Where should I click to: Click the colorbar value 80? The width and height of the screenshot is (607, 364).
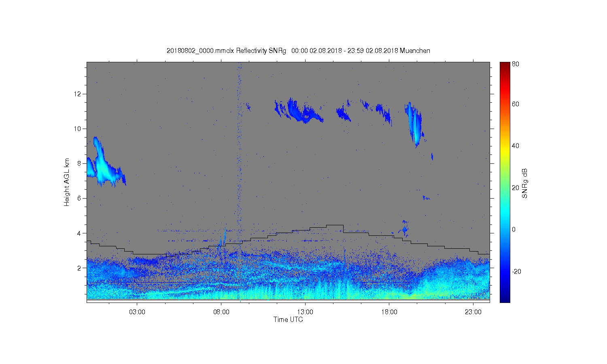pyautogui.click(x=515, y=64)
